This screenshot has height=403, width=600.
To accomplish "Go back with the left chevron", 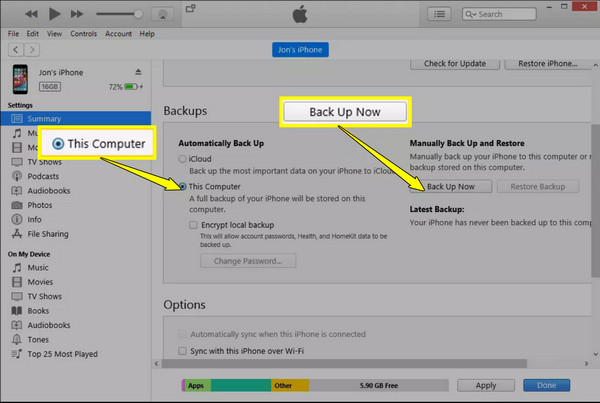I will tap(16, 50).
